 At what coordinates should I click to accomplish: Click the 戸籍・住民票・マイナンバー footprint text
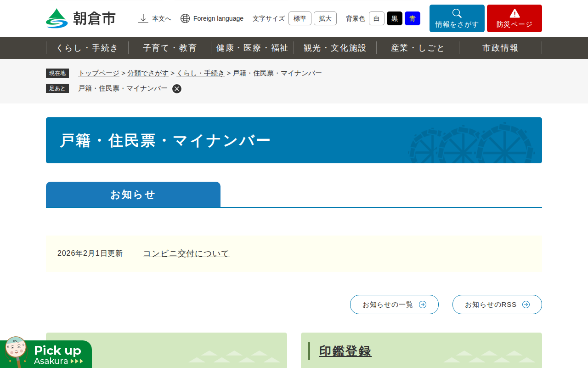pyautogui.click(x=123, y=88)
